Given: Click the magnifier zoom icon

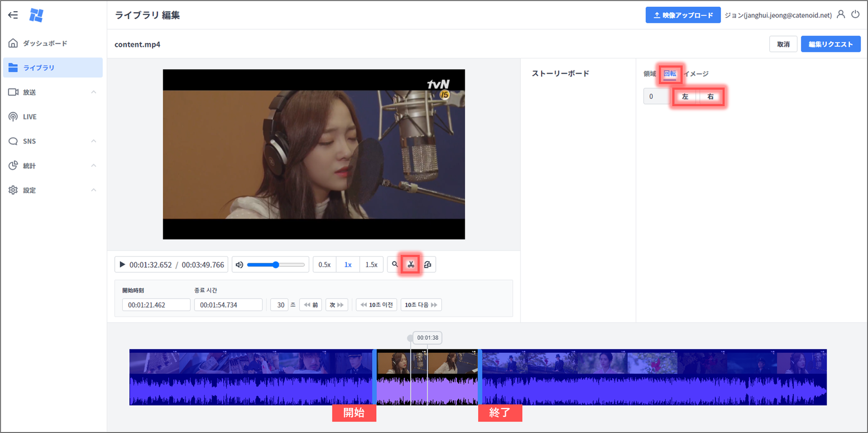Looking at the screenshot, I should click(395, 265).
